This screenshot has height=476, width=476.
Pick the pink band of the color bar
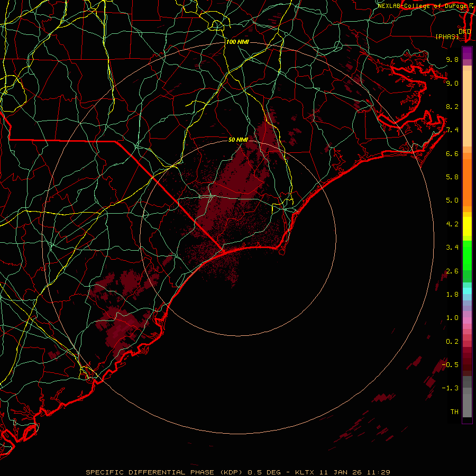click(x=467, y=321)
